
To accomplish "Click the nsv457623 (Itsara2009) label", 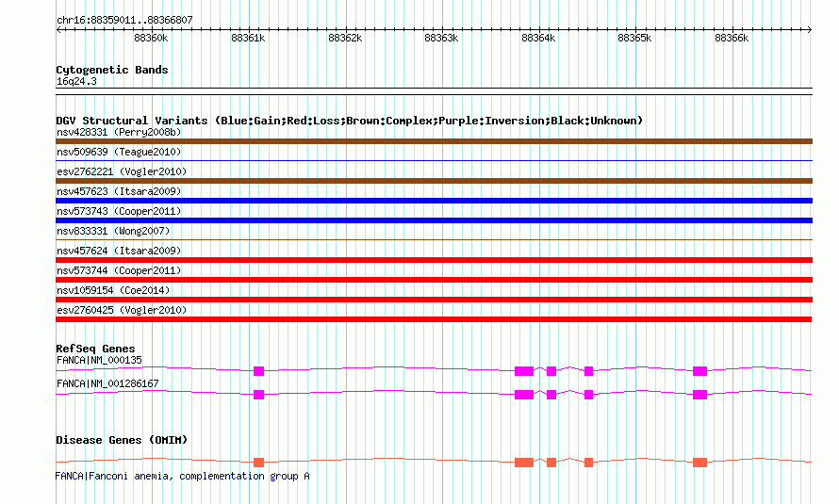I will [119, 191].
